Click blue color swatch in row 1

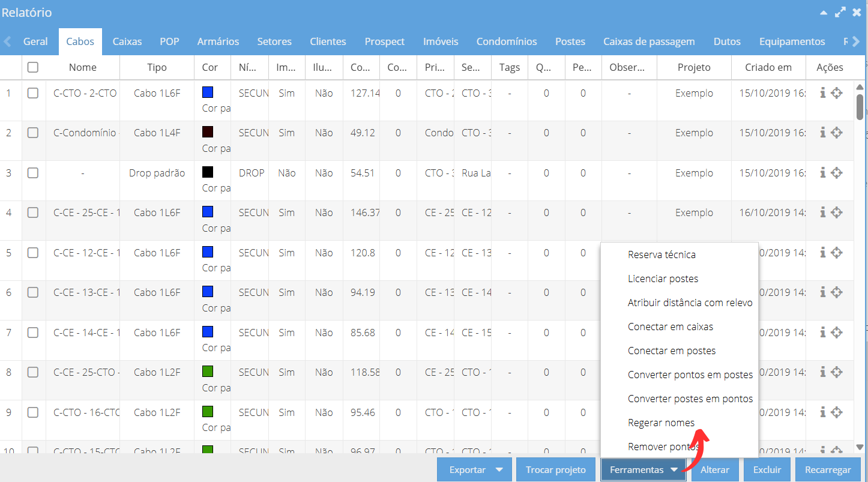click(x=208, y=92)
